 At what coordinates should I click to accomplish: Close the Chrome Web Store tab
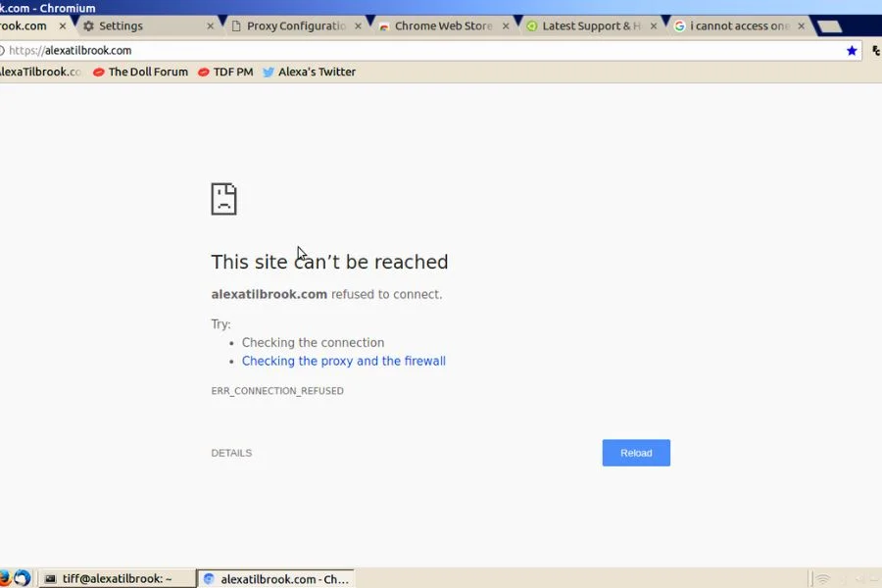(x=506, y=26)
